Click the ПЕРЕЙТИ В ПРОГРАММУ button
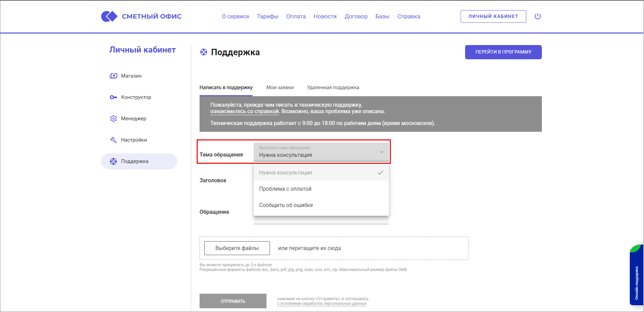 (x=503, y=52)
